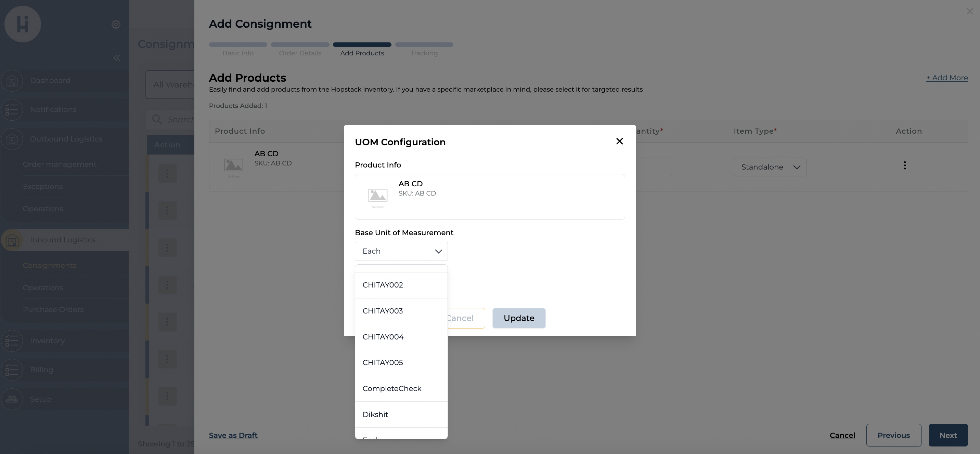
Task: Click the Setup sidebar icon
Action: pyautogui.click(x=12, y=399)
